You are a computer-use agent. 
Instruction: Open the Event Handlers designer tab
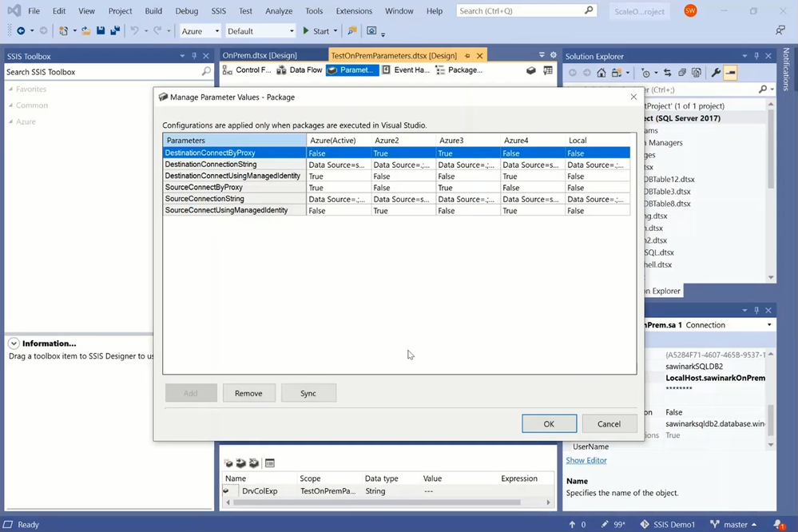[x=406, y=70]
